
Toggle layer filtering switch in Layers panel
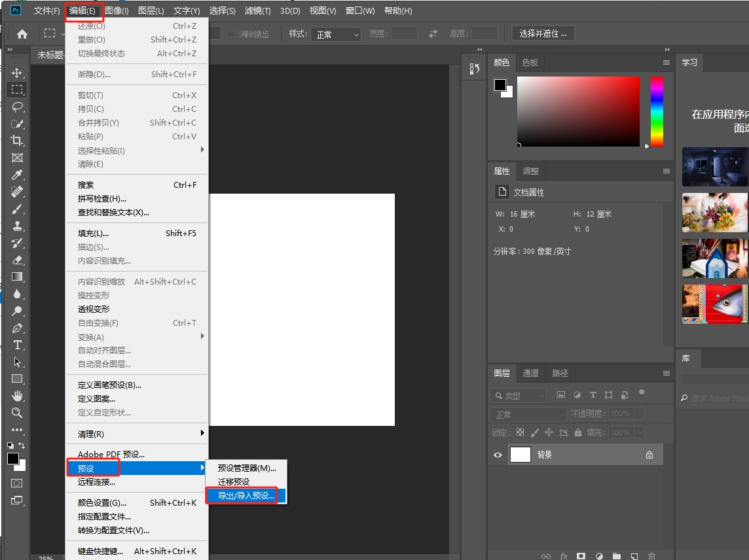[642, 394]
